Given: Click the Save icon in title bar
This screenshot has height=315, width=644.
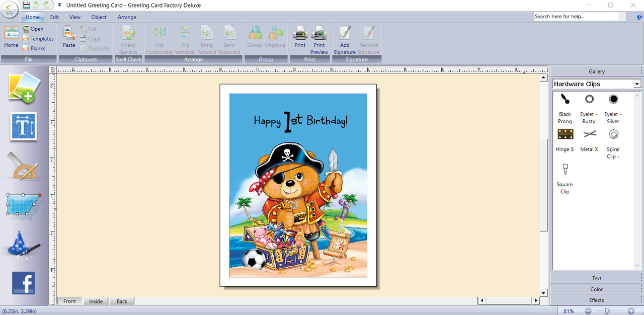Looking at the screenshot, I should [27, 5].
